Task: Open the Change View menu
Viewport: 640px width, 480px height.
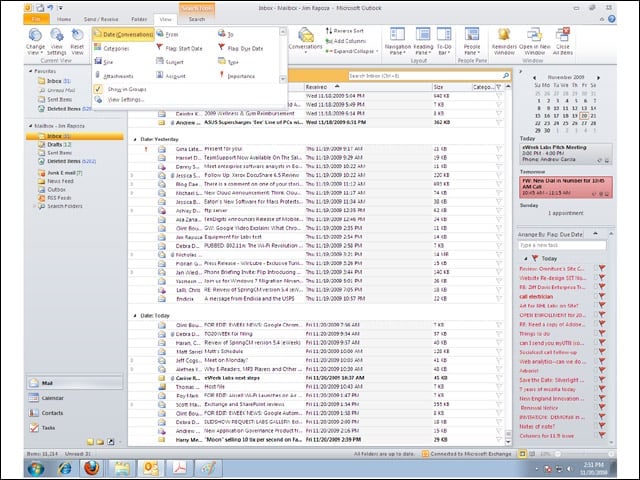Action: (35, 42)
